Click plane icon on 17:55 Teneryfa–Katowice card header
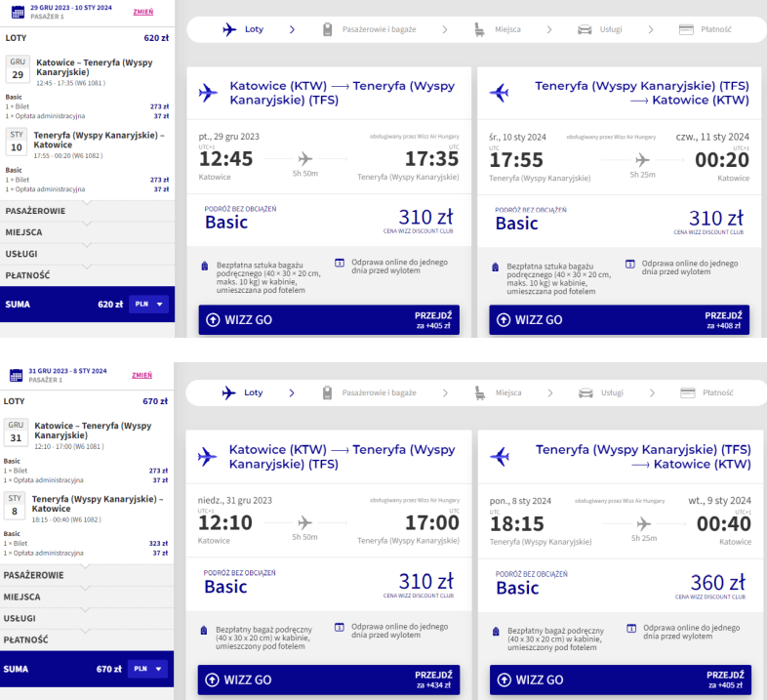This screenshot has width=767, height=700. pos(500,93)
